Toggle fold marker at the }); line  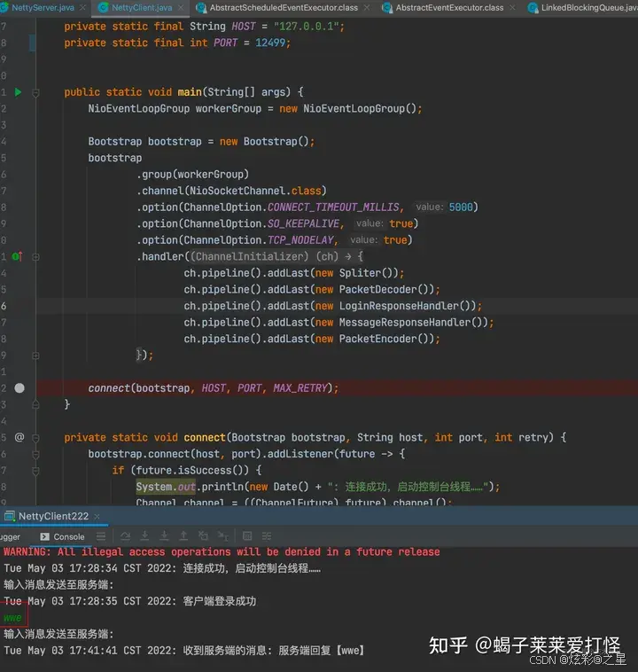pyautogui.click(x=36, y=356)
